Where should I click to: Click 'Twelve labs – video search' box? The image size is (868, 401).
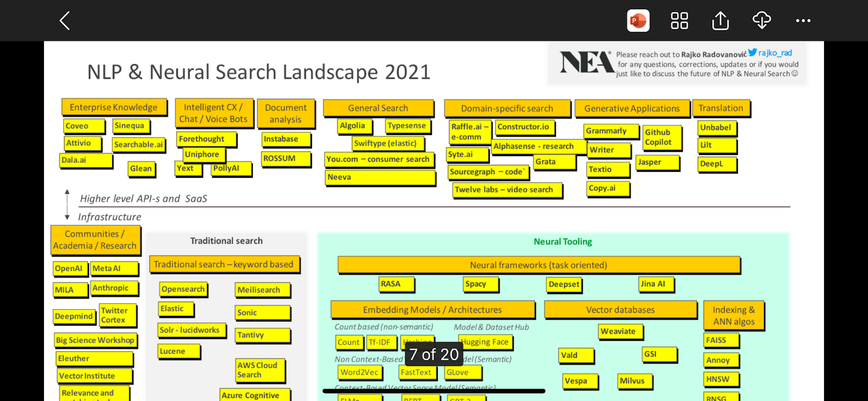click(x=507, y=190)
